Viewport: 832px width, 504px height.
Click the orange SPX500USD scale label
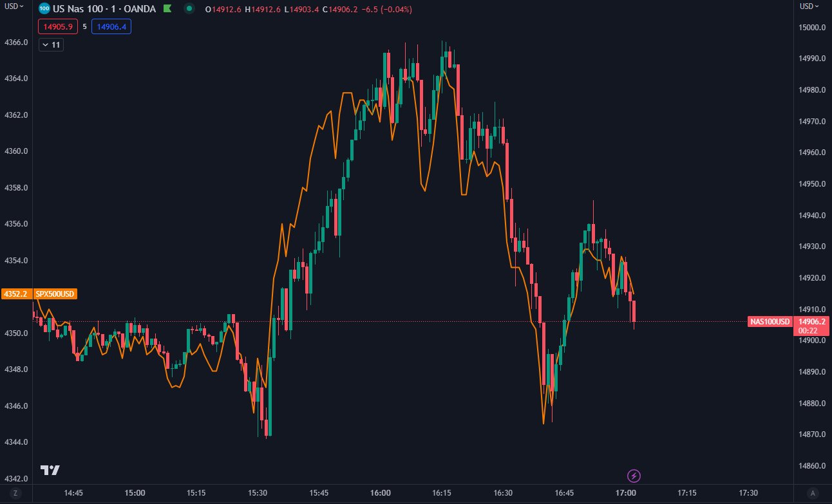pos(54,294)
